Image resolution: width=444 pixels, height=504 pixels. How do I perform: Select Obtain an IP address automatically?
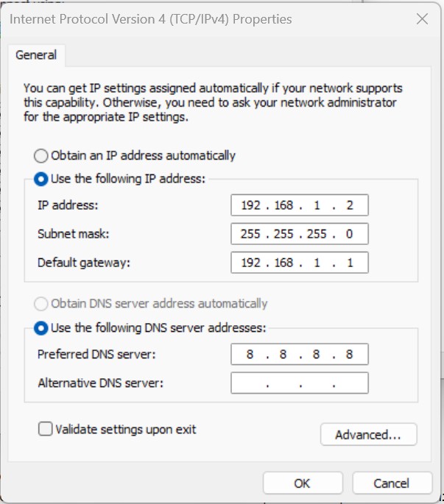pos(40,156)
